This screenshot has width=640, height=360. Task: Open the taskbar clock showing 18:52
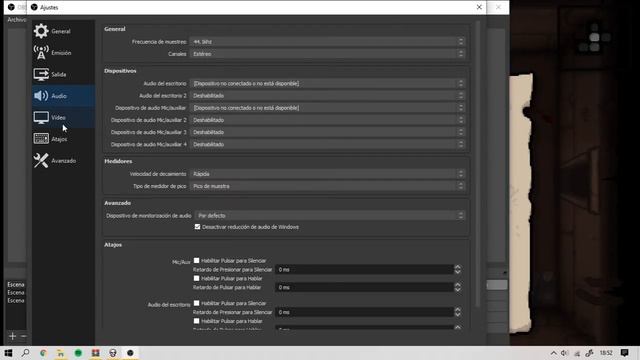[x=606, y=353]
